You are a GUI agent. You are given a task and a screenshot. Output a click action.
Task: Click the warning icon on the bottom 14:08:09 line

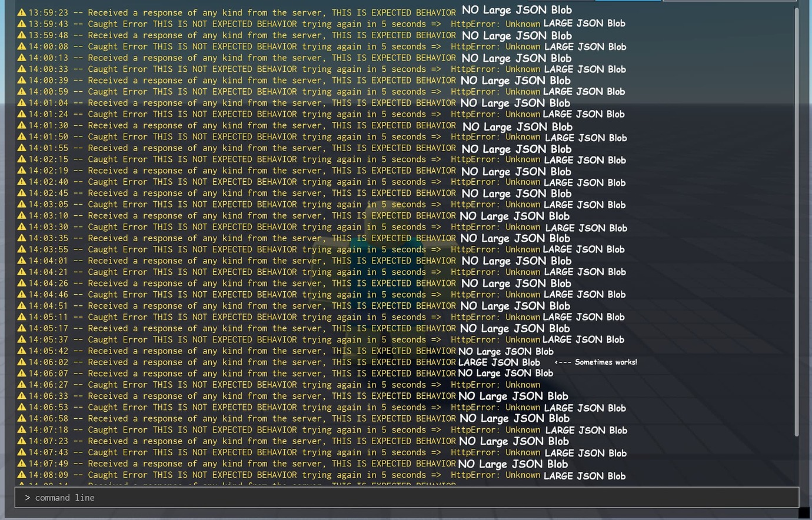(x=22, y=475)
